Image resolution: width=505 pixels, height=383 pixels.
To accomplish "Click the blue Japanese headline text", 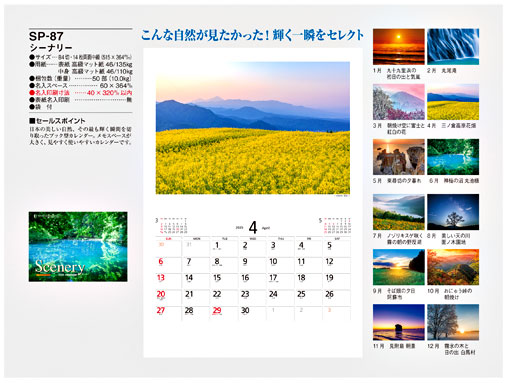I will 252,35.
